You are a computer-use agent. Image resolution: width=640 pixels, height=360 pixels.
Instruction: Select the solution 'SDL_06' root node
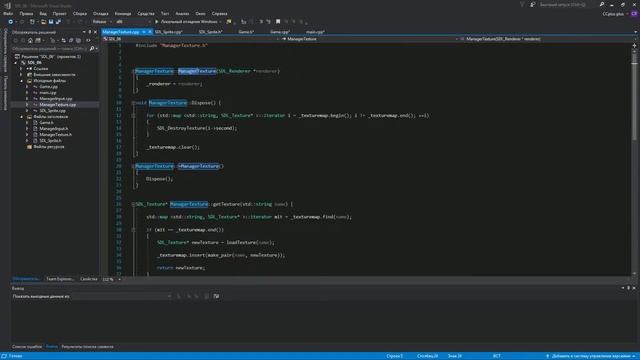[51, 57]
